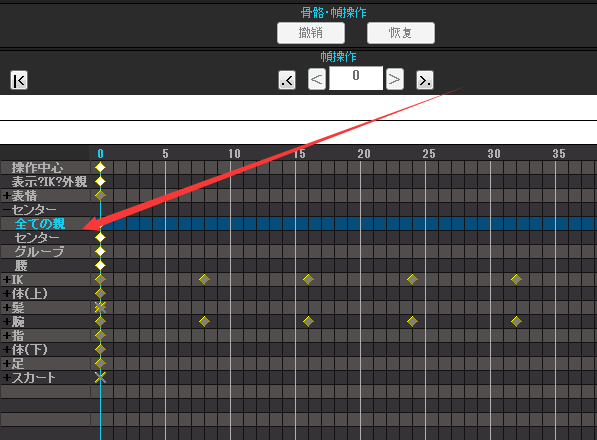The width and height of the screenshot is (597, 440).
Task: Select the 操作中心 keyframe diamond at frame 0
Action: tap(100, 167)
